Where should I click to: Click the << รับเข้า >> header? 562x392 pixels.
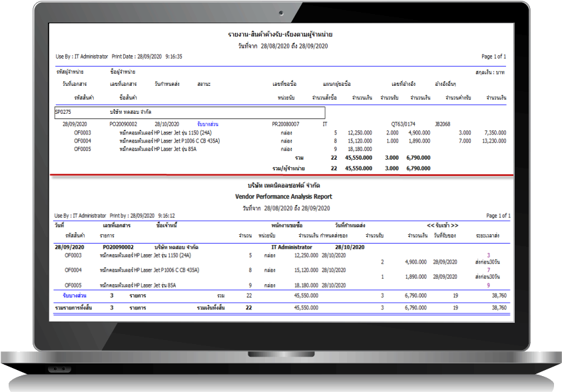pos(442,226)
